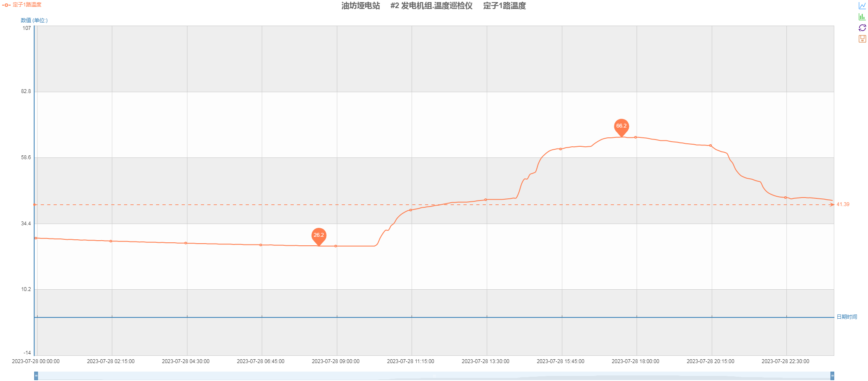Click the chart title 油坊垭电站
Viewport: 868px width, 381px height.
click(360, 6)
